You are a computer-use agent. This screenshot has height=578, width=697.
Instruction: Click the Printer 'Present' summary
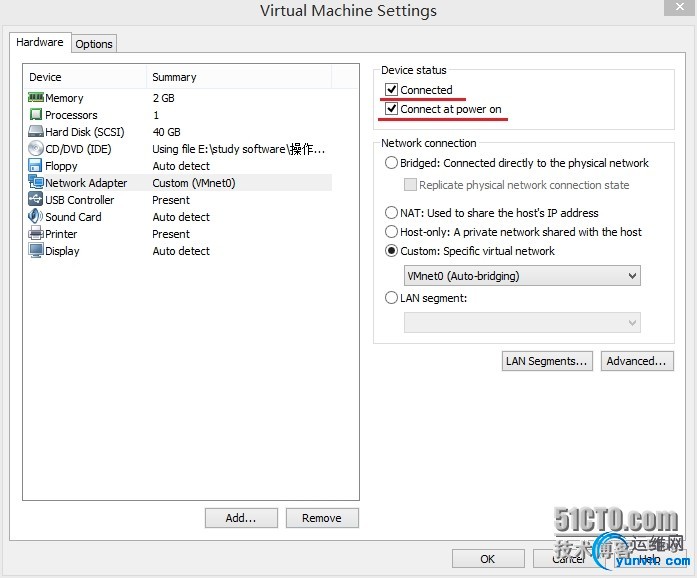[171, 234]
